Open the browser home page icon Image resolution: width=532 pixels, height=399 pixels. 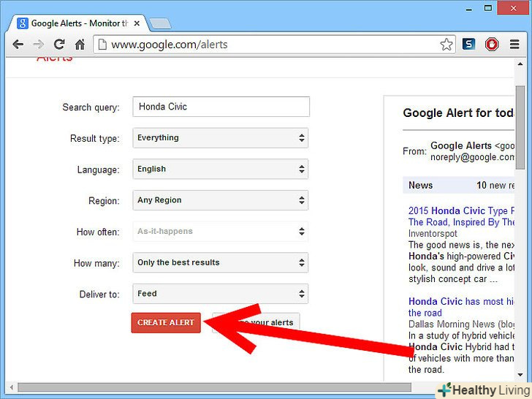coord(80,45)
